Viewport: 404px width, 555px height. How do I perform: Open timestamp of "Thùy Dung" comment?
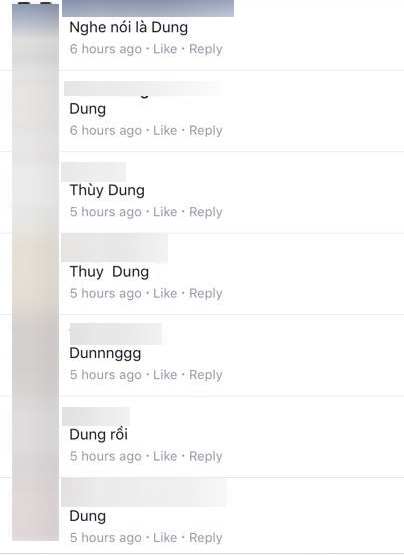click(106, 212)
